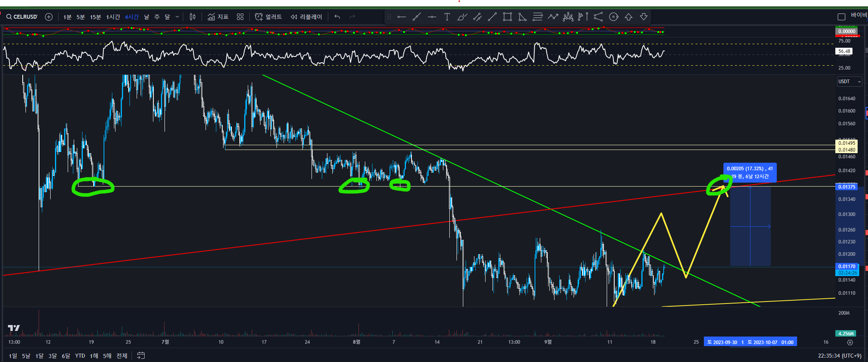868x362 pixels.
Task: Grab the drawing toolbar drag handle
Action: pos(389,17)
